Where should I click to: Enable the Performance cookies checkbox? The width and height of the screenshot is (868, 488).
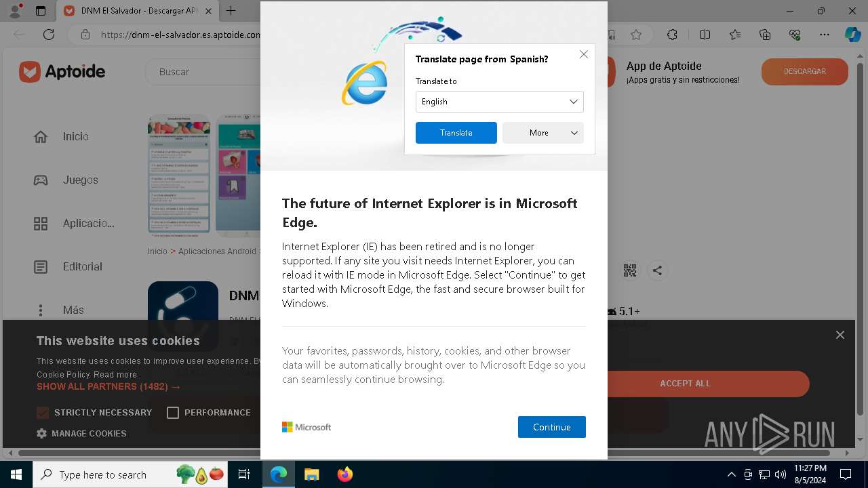[x=173, y=413]
